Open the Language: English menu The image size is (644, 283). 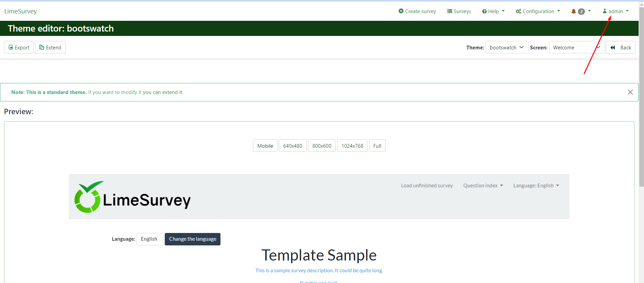click(x=536, y=186)
